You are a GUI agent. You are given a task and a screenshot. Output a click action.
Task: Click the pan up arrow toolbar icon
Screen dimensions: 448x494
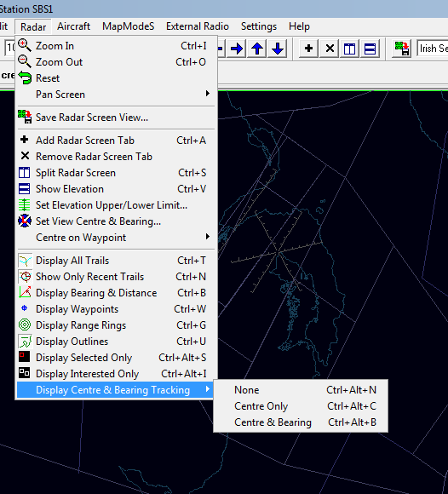pyautogui.click(x=257, y=49)
